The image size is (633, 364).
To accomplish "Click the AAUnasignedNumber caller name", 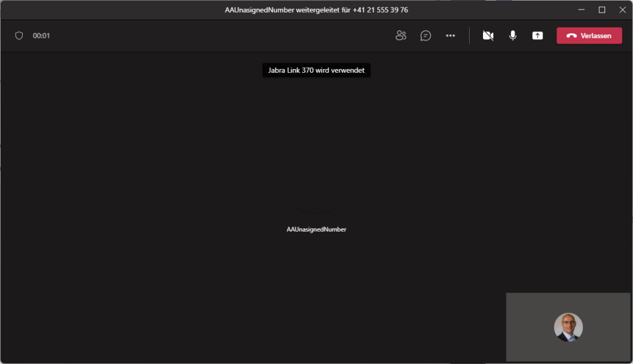I will (316, 229).
